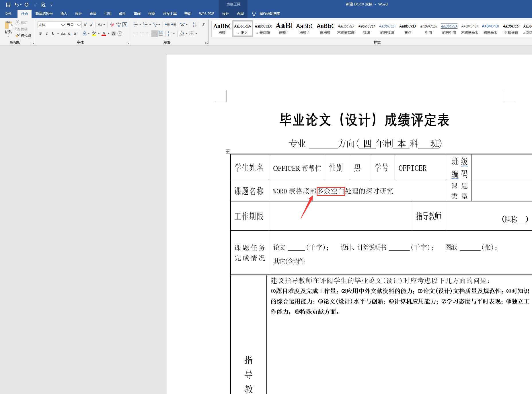Apply underline to the text
The image size is (532, 394).
pos(53,34)
